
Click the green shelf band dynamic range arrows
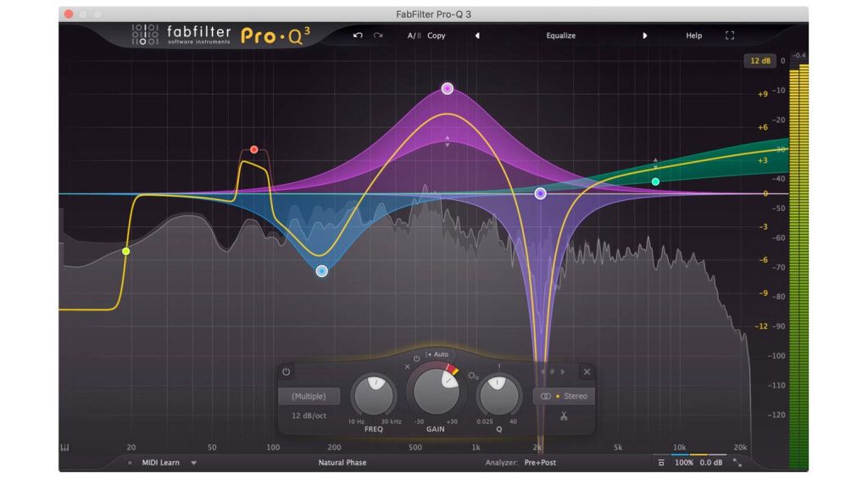tap(655, 164)
